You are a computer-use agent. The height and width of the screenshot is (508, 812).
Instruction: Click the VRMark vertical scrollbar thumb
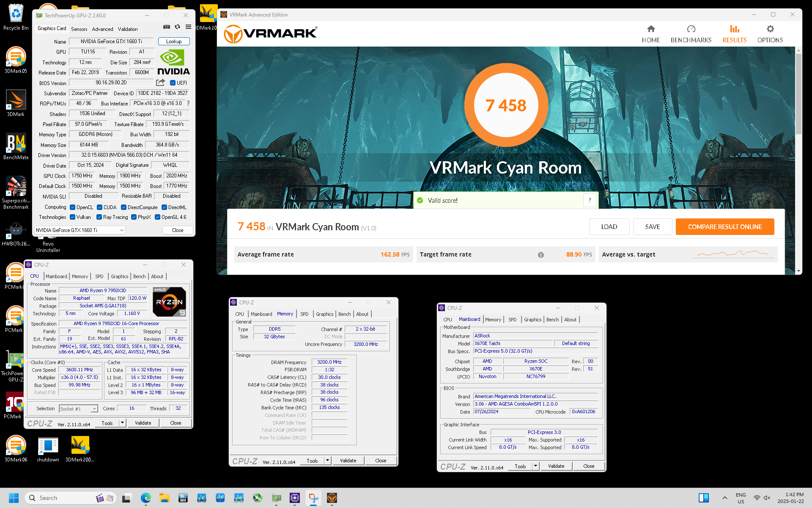[x=798, y=93]
